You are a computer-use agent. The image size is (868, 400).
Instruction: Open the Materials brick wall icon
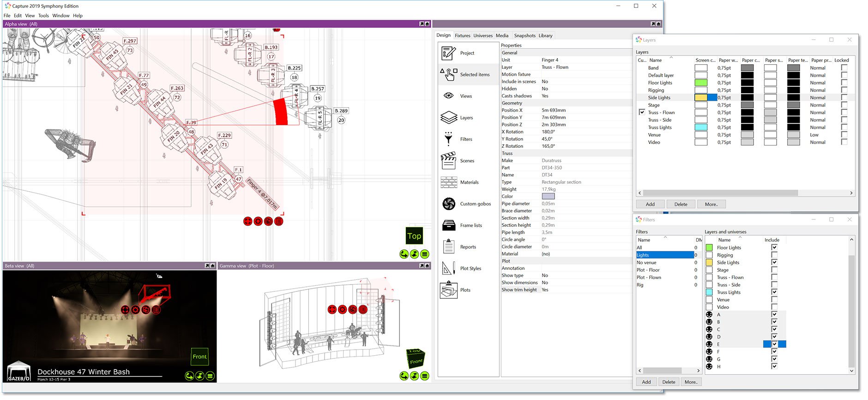coord(448,182)
